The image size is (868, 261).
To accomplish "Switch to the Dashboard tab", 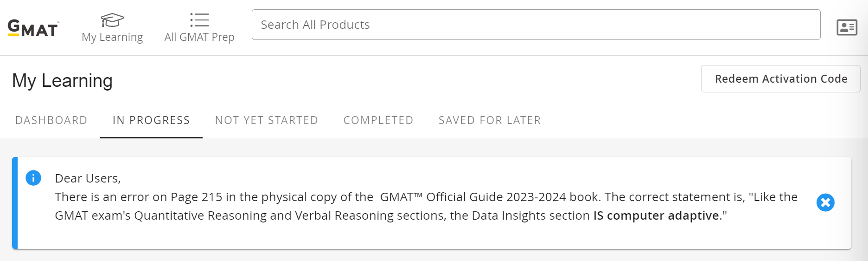I will (51, 120).
